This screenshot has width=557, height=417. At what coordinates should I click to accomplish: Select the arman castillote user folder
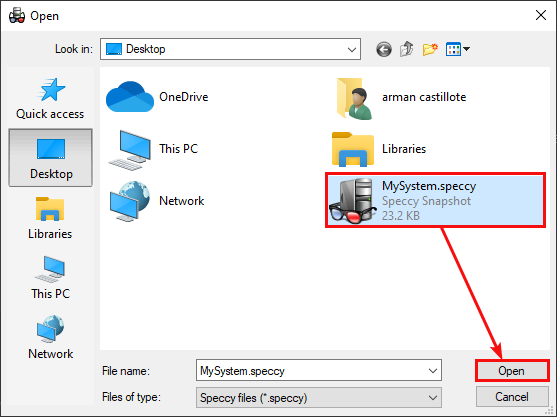pos(401,98)
